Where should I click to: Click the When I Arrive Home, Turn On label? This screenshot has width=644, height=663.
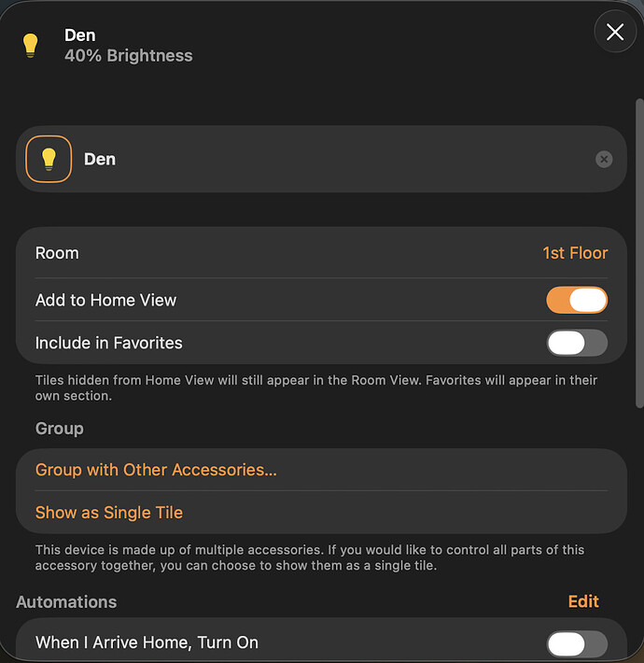point(147,642)
